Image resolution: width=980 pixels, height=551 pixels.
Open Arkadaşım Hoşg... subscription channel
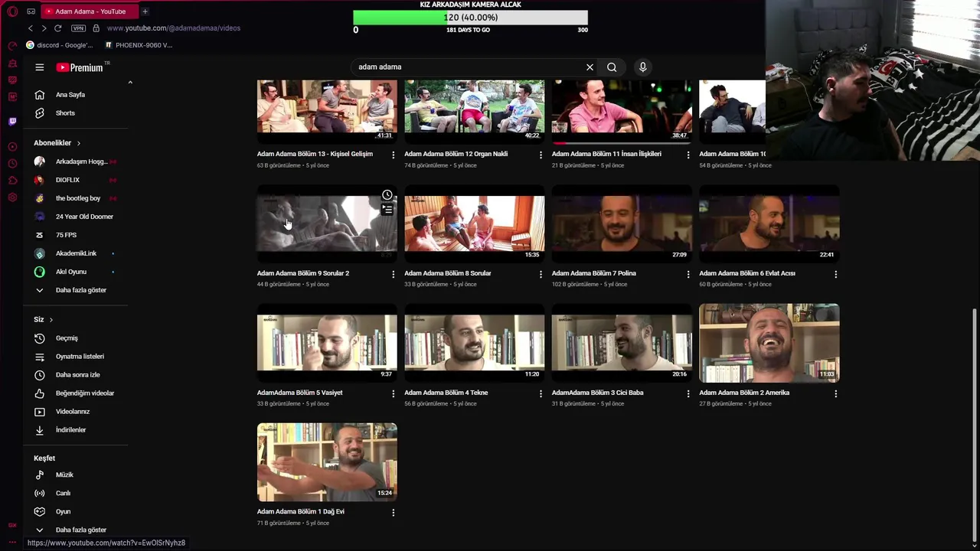tap(77, 161)
